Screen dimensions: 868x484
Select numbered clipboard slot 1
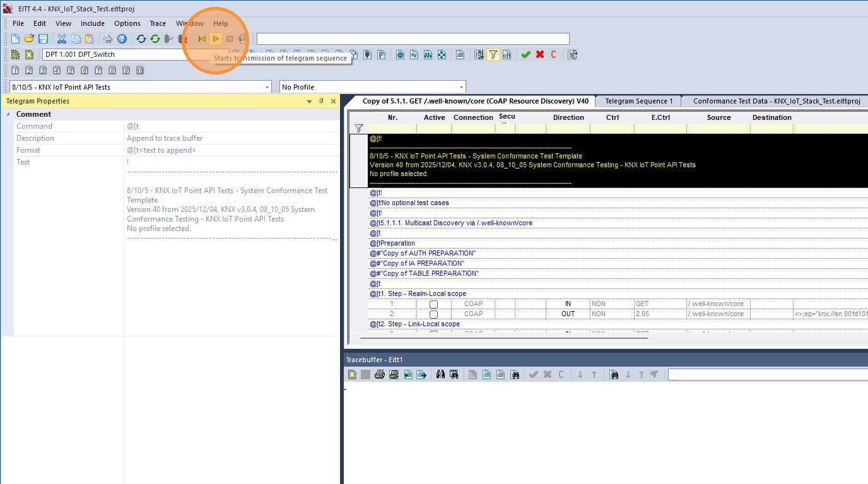[x=15, y=70]
